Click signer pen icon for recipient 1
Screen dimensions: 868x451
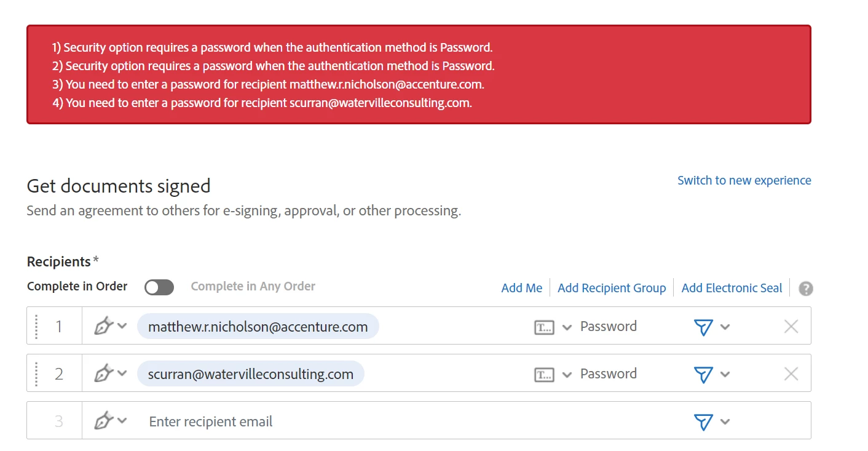point(104,326)
